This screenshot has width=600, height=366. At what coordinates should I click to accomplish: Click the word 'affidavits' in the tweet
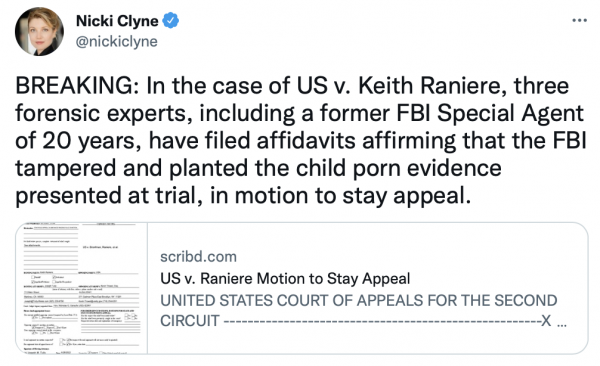click(306, 141)
